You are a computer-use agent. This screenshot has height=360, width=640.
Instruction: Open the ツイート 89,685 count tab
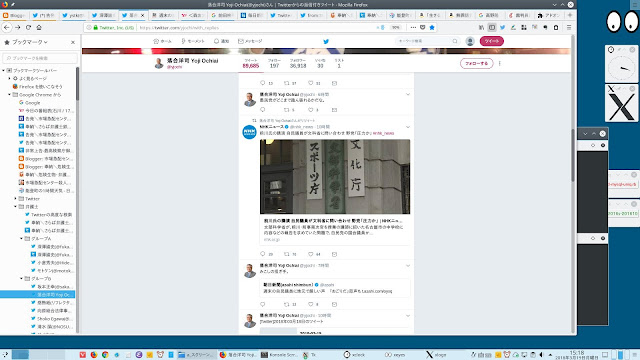tap(251, 63)
